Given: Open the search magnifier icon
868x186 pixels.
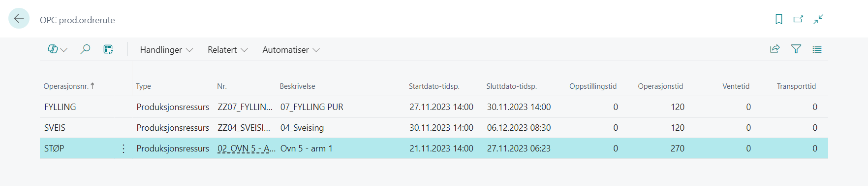Looking at the screenshot, I should click(85, 49).
